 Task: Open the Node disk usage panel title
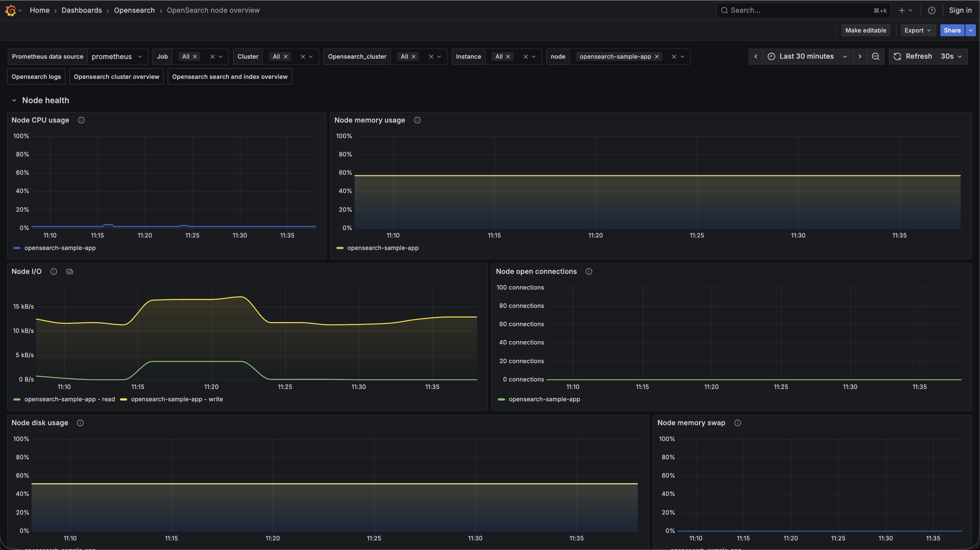(40, 423)
